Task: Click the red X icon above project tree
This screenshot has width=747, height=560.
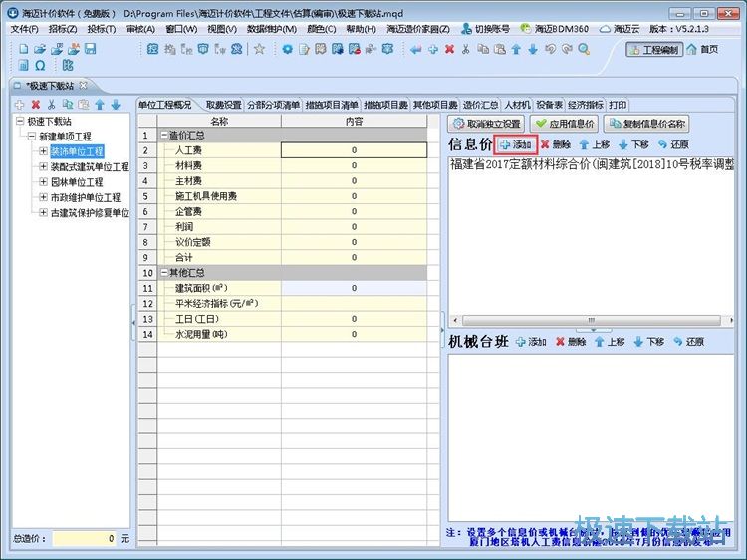Action: 35,105
